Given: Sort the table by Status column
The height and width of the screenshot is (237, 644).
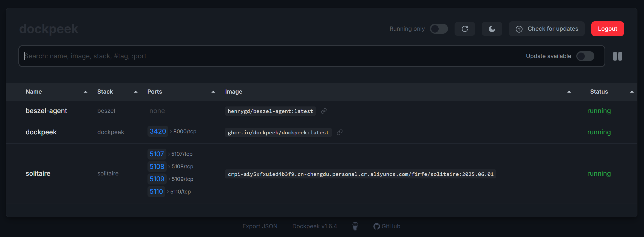Looking at the screenshot, I should [x=599, y=92].
